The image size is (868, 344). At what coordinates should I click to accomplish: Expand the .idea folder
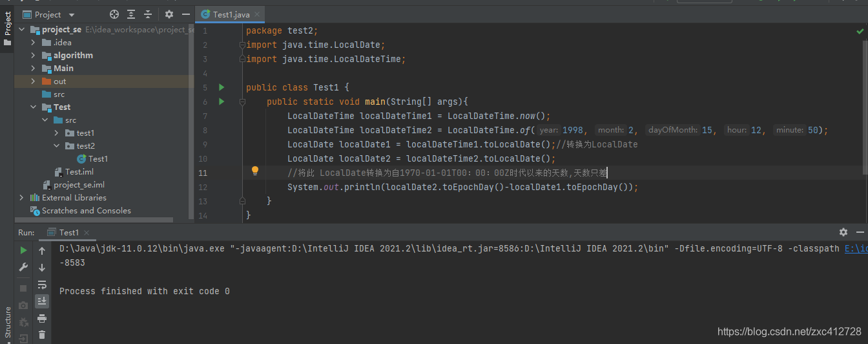click(33, 43)
